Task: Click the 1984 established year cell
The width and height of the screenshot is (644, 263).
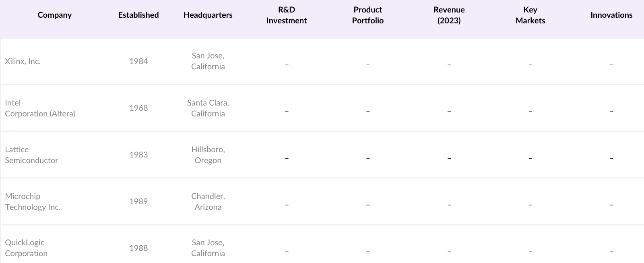Action: pos(138,61)
